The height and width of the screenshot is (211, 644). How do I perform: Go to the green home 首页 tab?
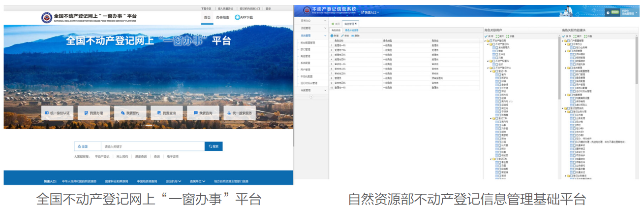tap(336, 24)
